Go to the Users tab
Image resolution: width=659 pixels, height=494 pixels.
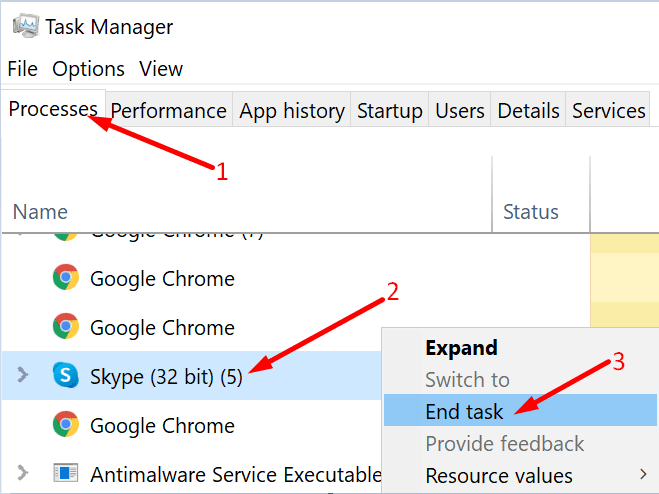tap(460, 111)
